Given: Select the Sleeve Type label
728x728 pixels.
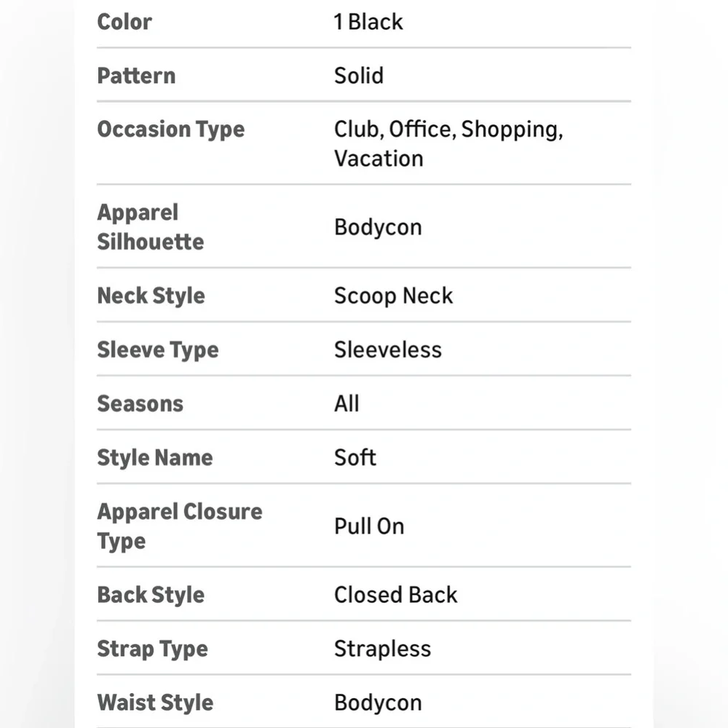Looking at the screenshot, I should [158, 350].
